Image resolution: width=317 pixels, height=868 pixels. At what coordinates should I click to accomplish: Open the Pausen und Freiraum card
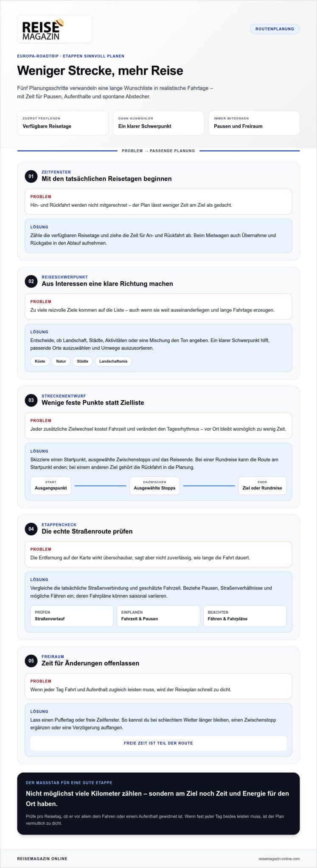254,123
